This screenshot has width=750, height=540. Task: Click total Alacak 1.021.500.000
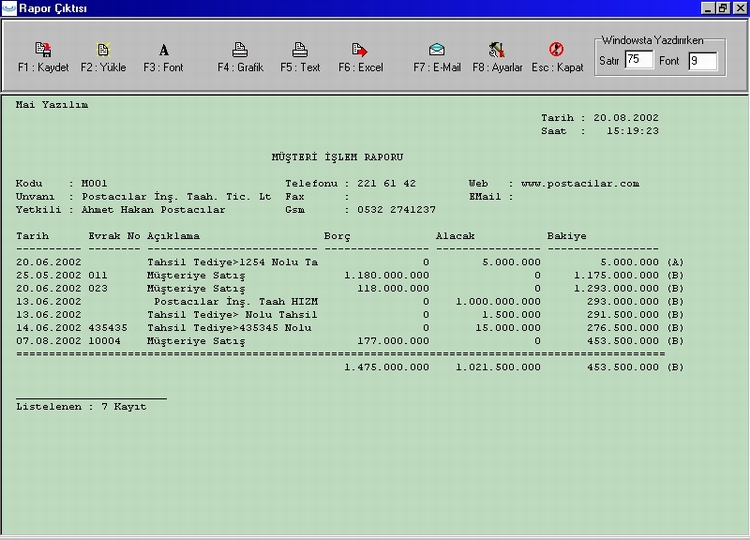click(x=498, y=367)
